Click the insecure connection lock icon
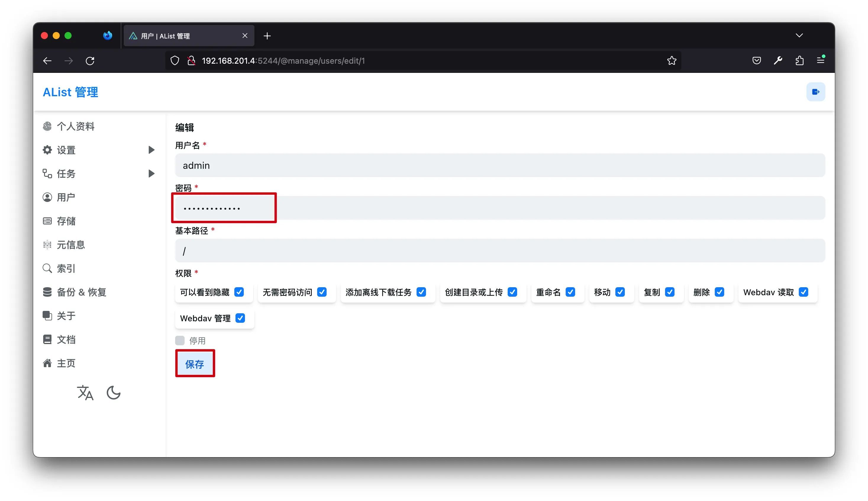The height and width of the screenshot is (501, 868). pos(191,61)
